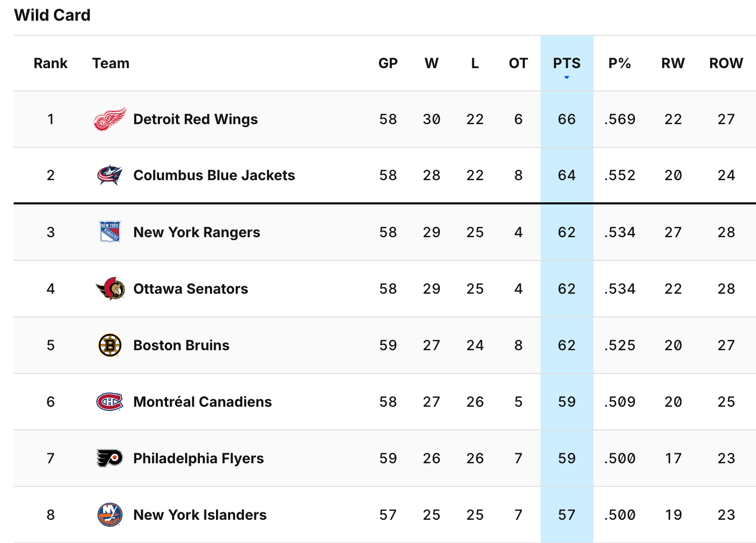Sort standings by W column header

431,63
